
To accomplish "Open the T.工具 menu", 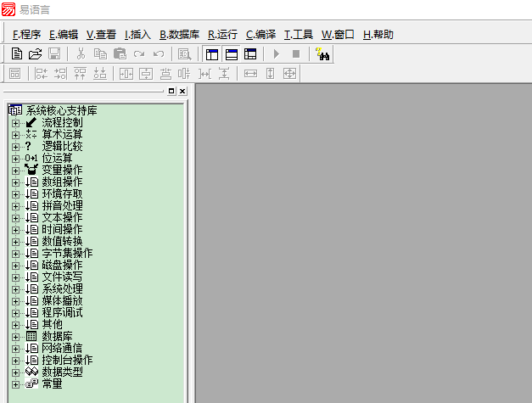I will 298,35.
